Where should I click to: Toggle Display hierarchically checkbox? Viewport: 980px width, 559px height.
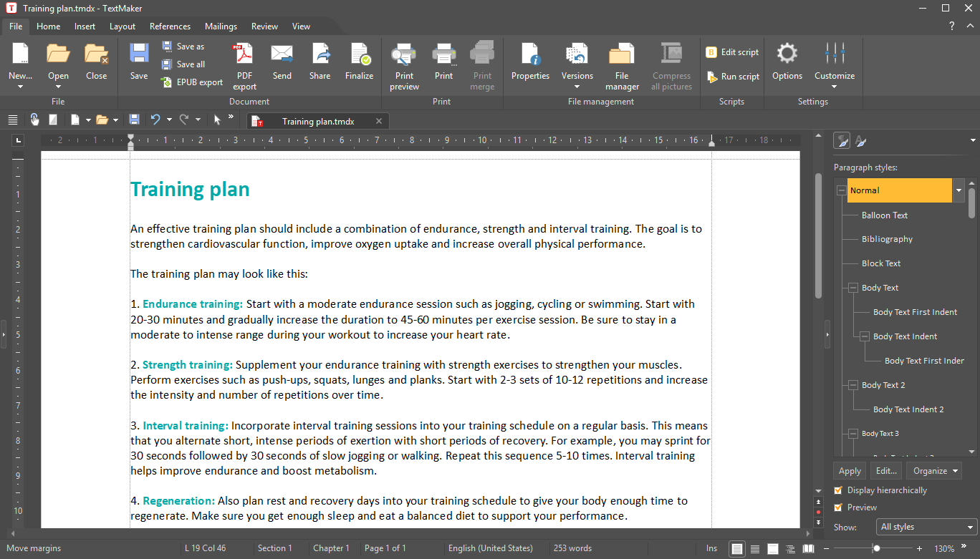click(x=838, y=490)
